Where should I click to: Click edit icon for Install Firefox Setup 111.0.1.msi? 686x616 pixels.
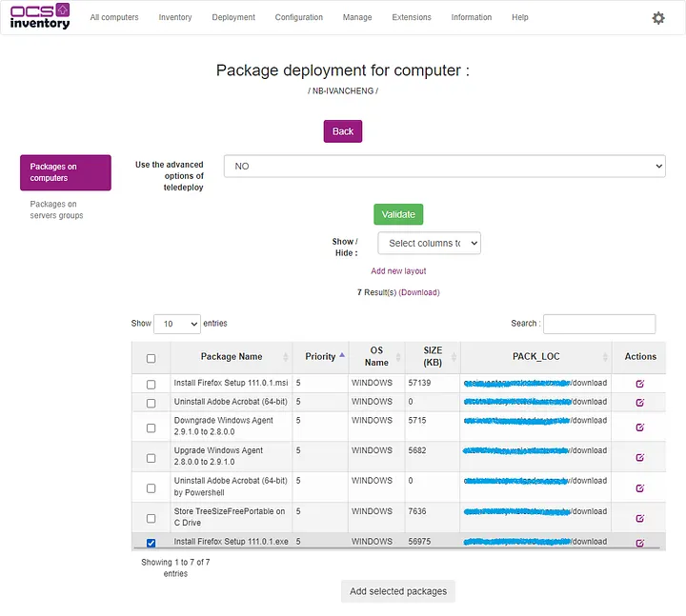coord(639,384)
